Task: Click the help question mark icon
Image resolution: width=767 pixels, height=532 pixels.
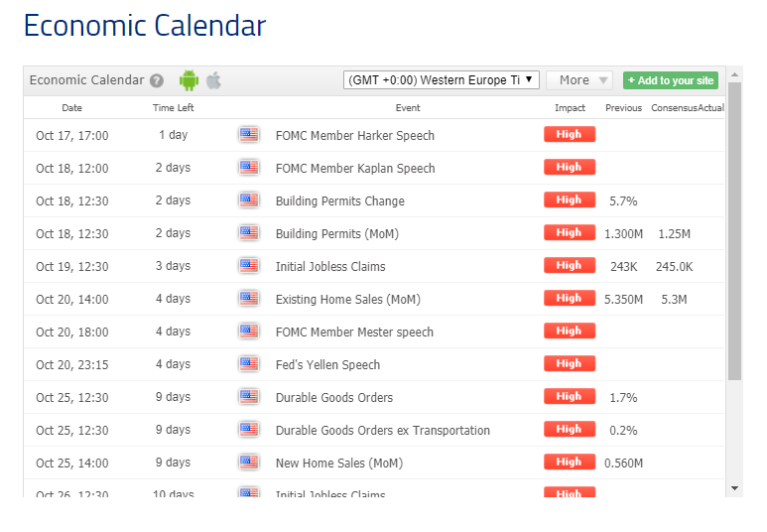Action: tap(157, 81)
